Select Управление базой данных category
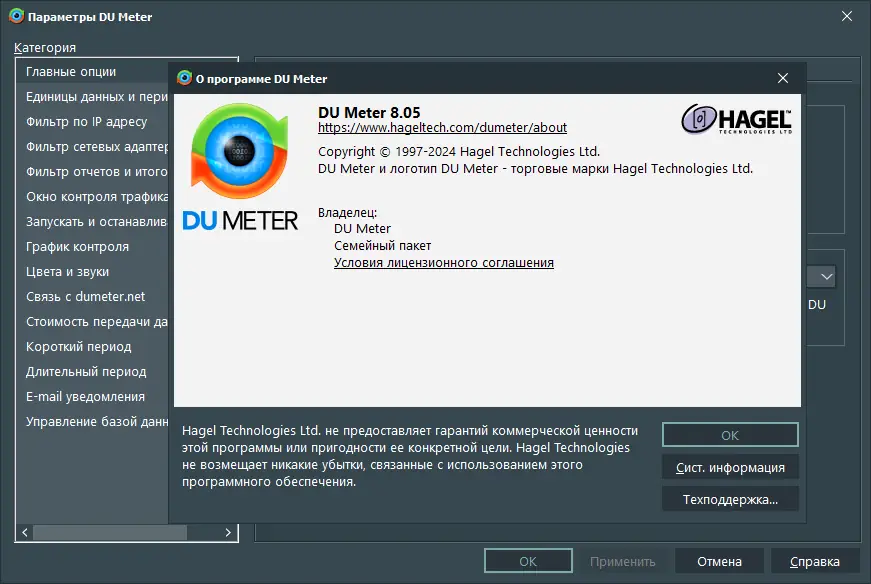871x584 pixels. pyautogui.click(x=92, y=422)
